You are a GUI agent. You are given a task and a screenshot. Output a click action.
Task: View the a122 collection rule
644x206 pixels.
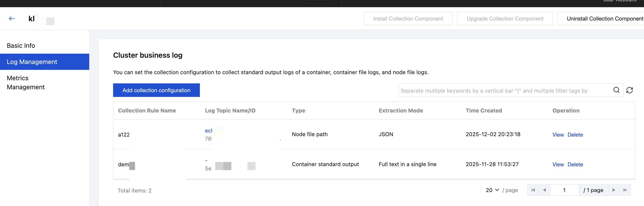(x=558, y=135)
